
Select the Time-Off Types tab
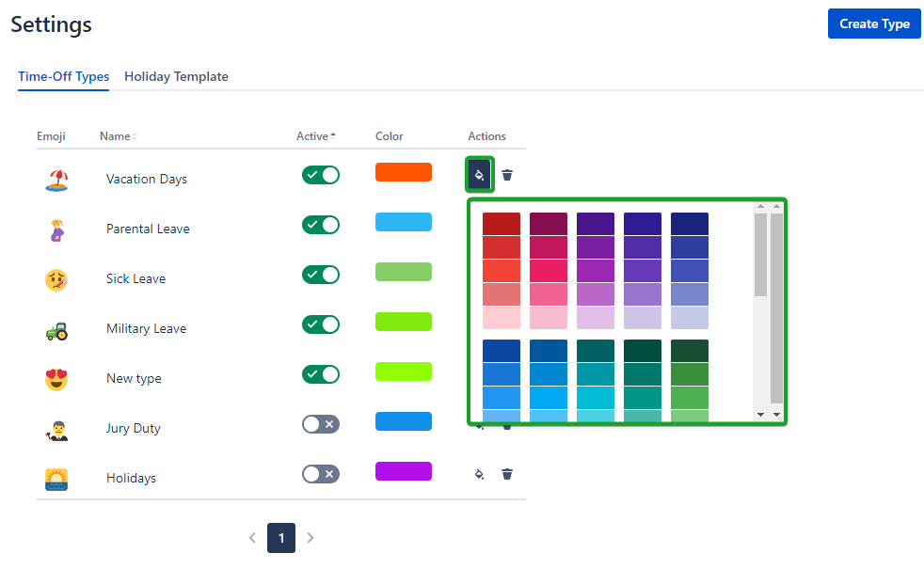point(63,77)
